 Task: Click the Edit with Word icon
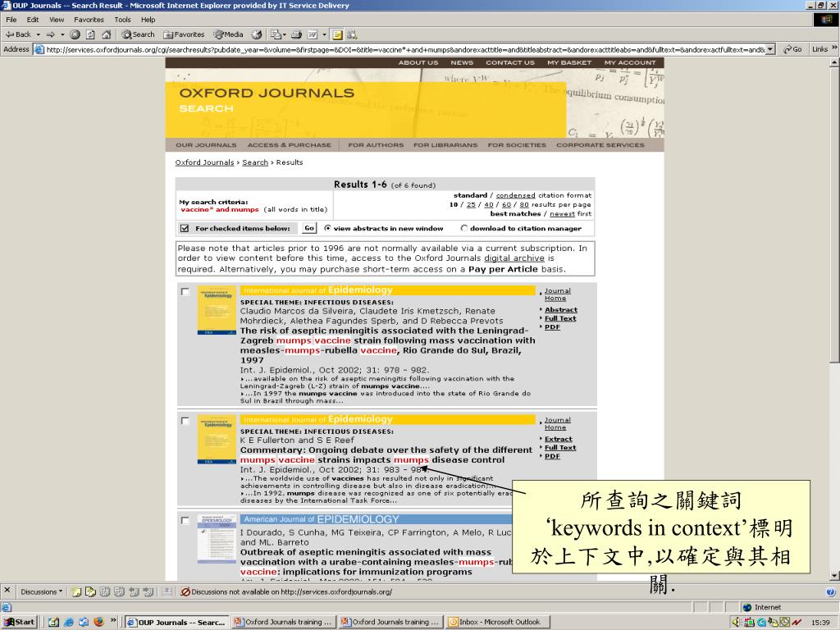[313, 34]
